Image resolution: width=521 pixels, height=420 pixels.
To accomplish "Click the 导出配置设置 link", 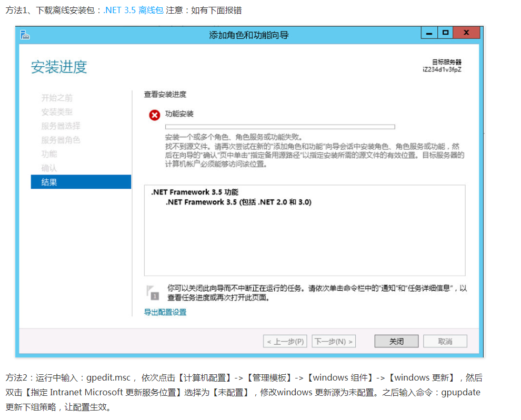I will pos(165,312).
